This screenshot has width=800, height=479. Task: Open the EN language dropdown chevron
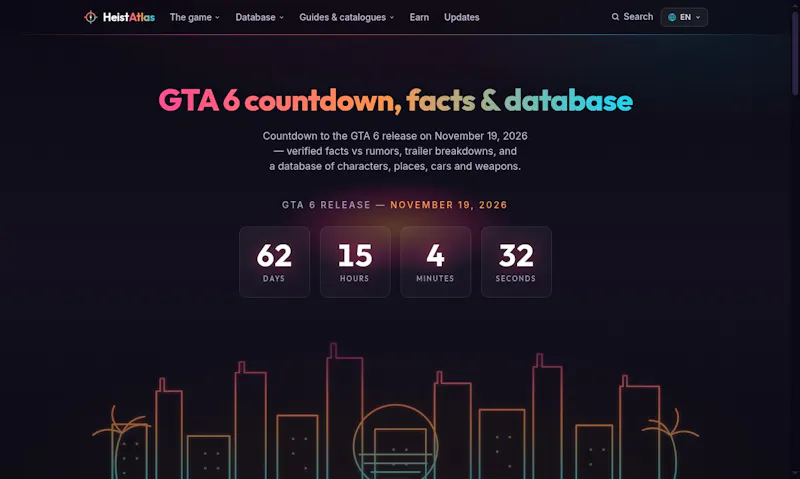(698, 17)
